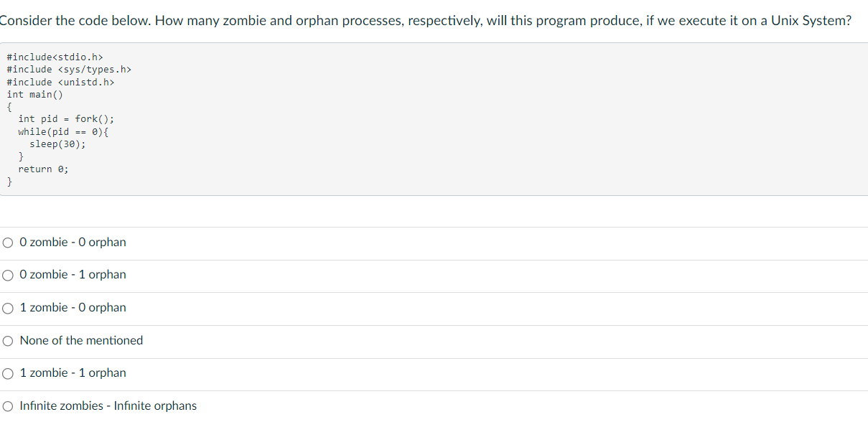The image size is (868, 422).
Task: Click the "#include<stdio.h>" code line
Action: coord(55,57)
